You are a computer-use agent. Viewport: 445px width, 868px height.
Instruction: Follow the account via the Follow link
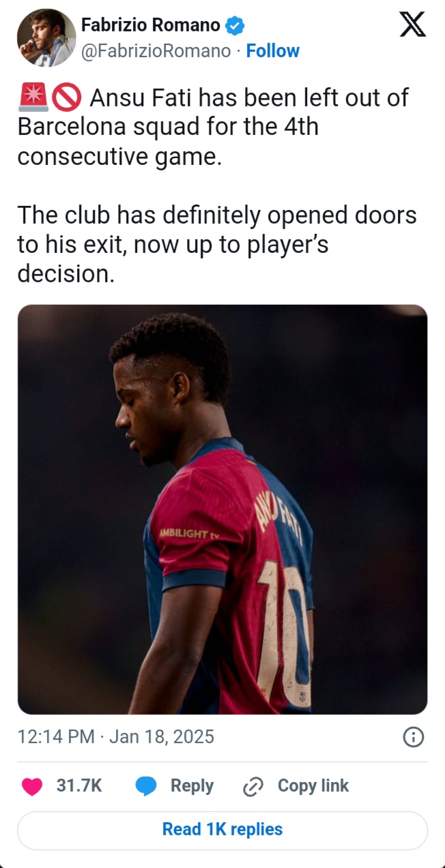272,51
